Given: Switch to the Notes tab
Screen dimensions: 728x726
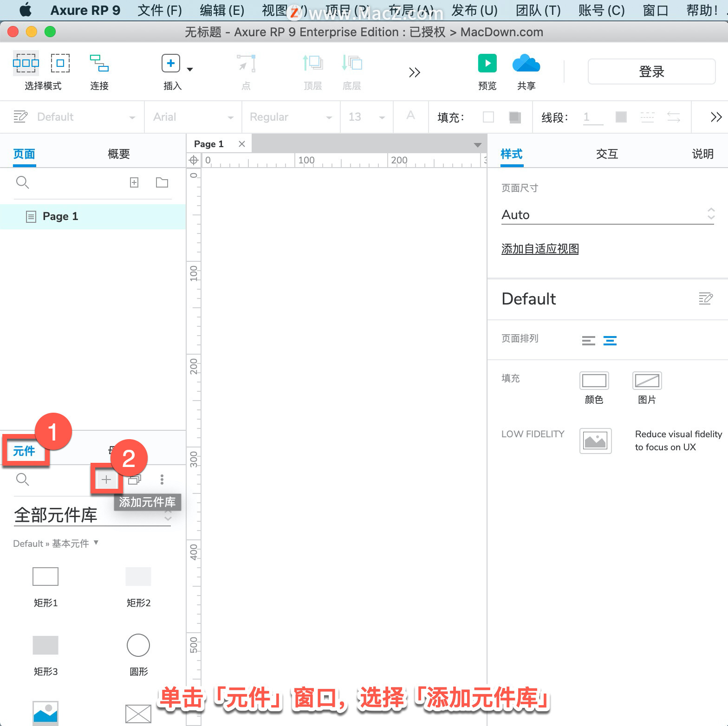Looking at the screenshot, I should (703, 154).
